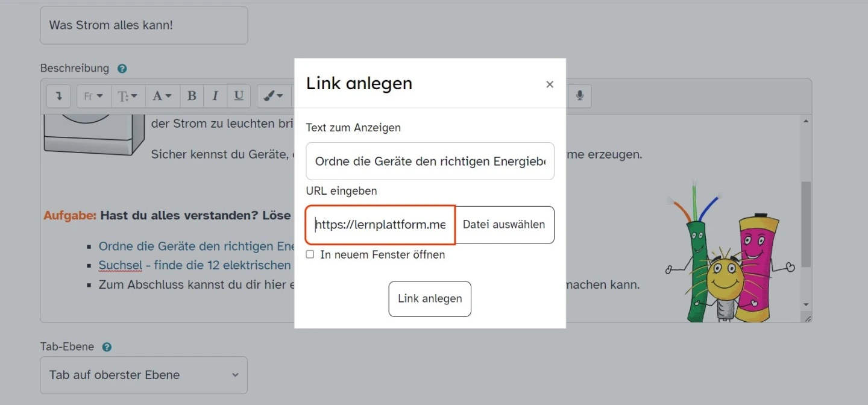Screen dimensions: 868x405
Task: Open the font color dropdown
Action: click(x=162, y=96)
